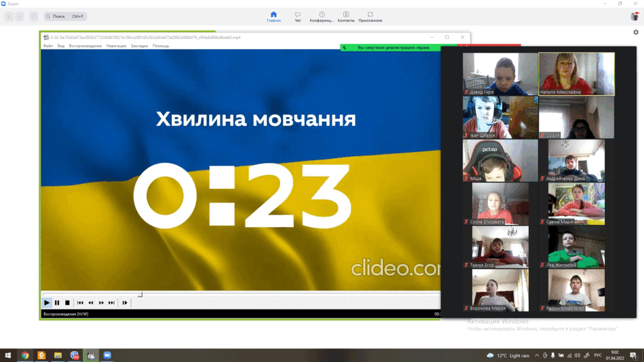This screenshot has width=644, height=362.
Task: Click the seek bar position handle
Action: (x=140, y=294)
